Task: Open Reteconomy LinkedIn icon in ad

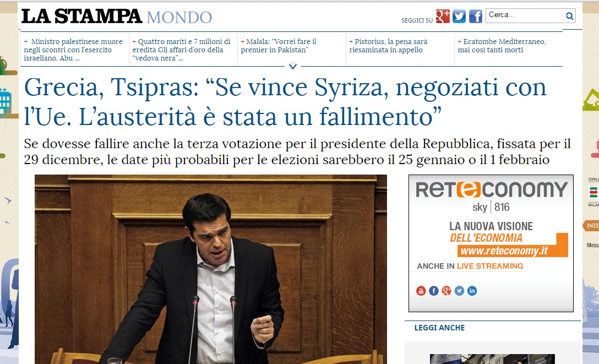Action: pos(472,291)
